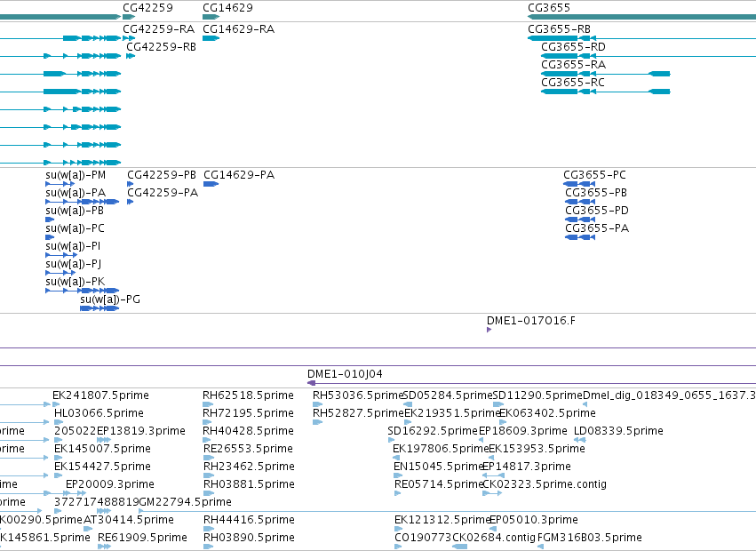Select EST SD16292.5prime
Screen dimensions: 756x551
coord(433,431)
